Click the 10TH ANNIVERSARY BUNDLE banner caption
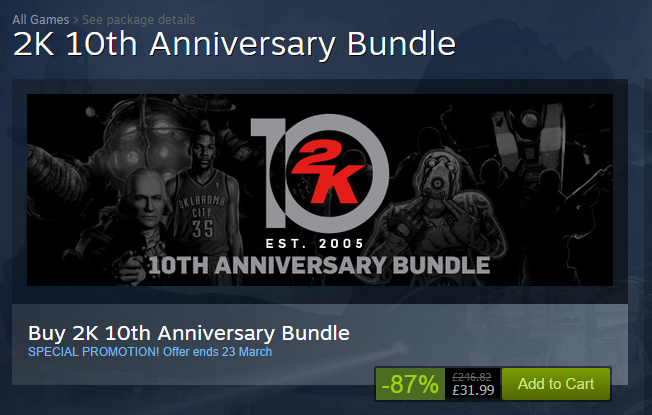This screenshot has width=652, height=415. 319,266
